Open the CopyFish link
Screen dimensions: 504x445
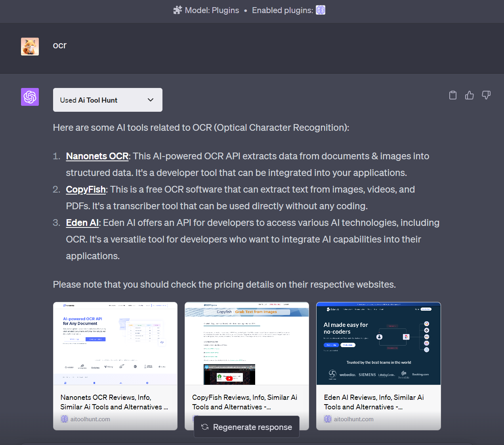click(x=86, y=189)
